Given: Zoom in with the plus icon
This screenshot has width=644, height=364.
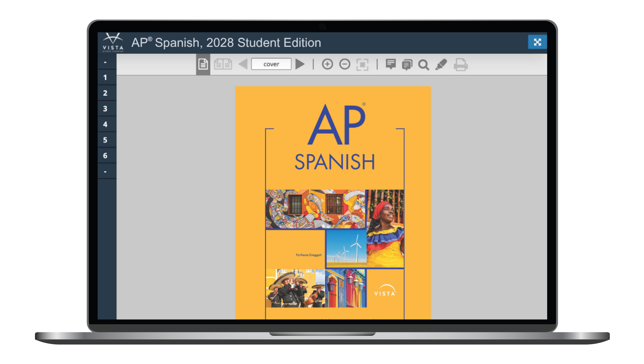Looking at the screenshot, I should [x=327, y=64].
